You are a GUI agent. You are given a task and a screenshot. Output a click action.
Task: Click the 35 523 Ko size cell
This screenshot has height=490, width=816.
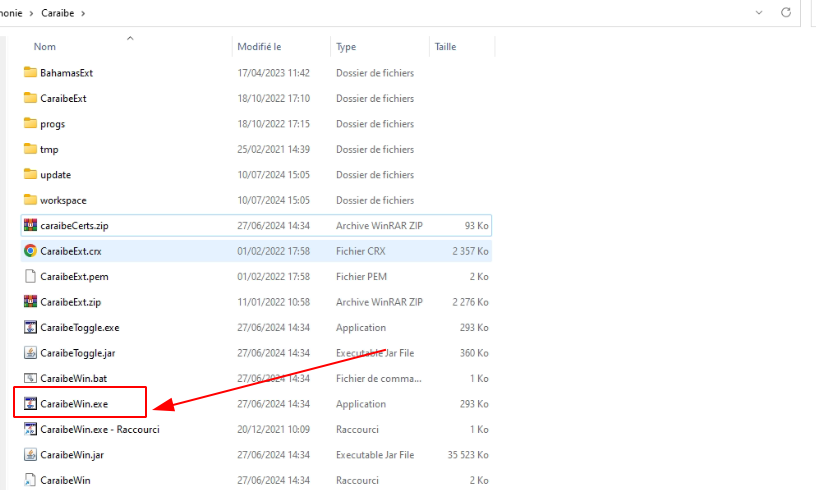[x=468, y=455]
